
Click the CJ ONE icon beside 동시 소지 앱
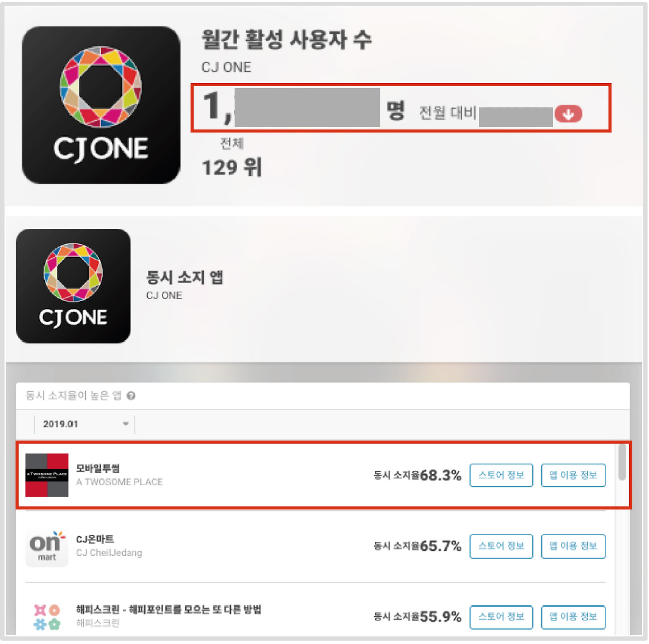pos(74,286)
